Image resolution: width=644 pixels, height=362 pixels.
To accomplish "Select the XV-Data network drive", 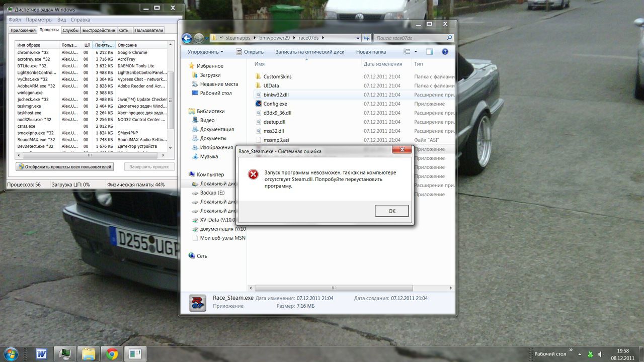I will click(214, 220).
